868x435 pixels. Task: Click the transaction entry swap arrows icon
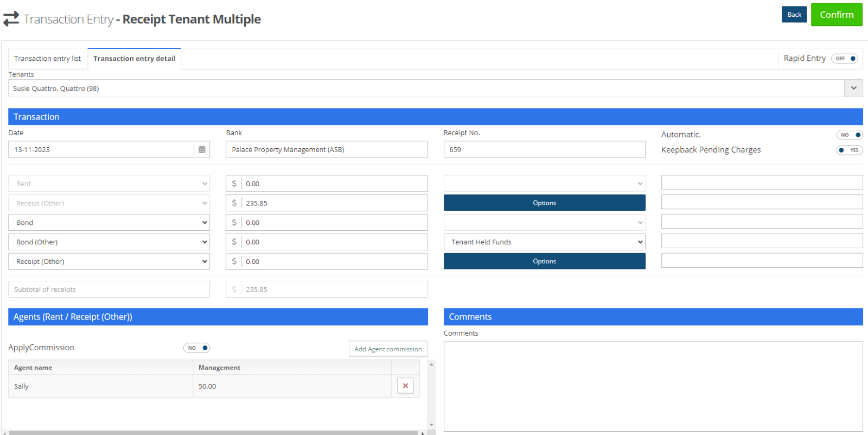pos(11,19)
